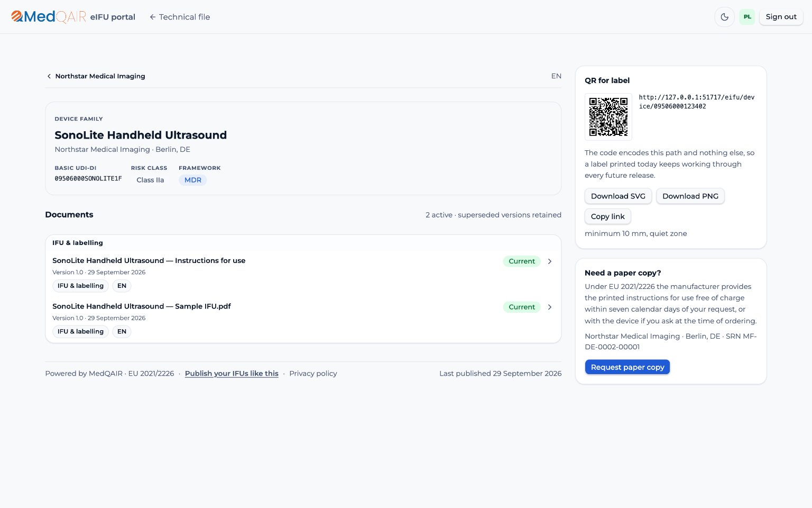Click the QR code image
This screenshot has width=812, height=508.
pyautogui.click(x=608, y=117)
